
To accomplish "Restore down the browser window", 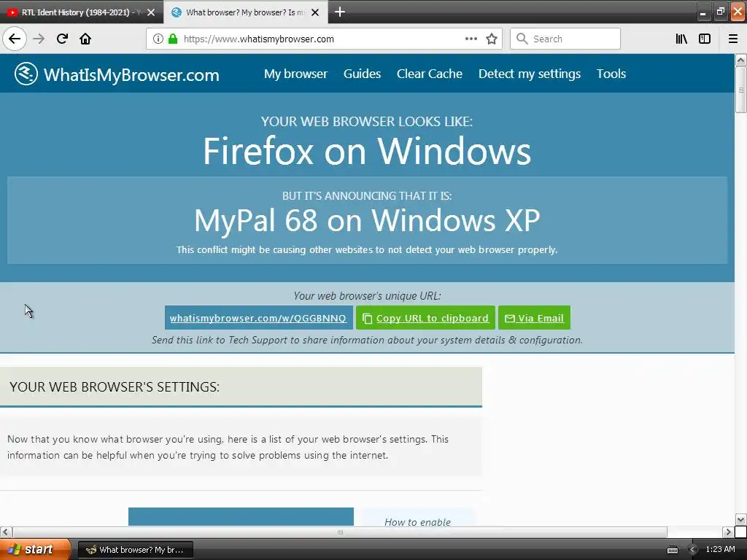I will [x=720, y=12].
